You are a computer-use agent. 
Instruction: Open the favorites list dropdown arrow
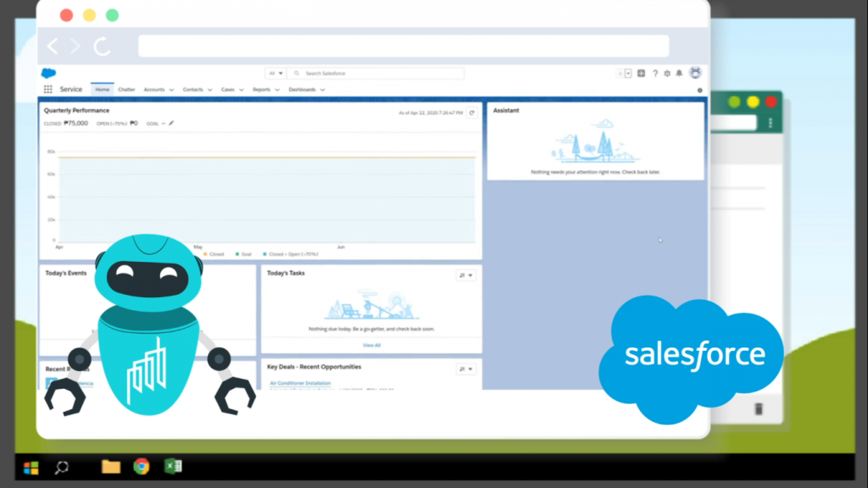(628, 73)
